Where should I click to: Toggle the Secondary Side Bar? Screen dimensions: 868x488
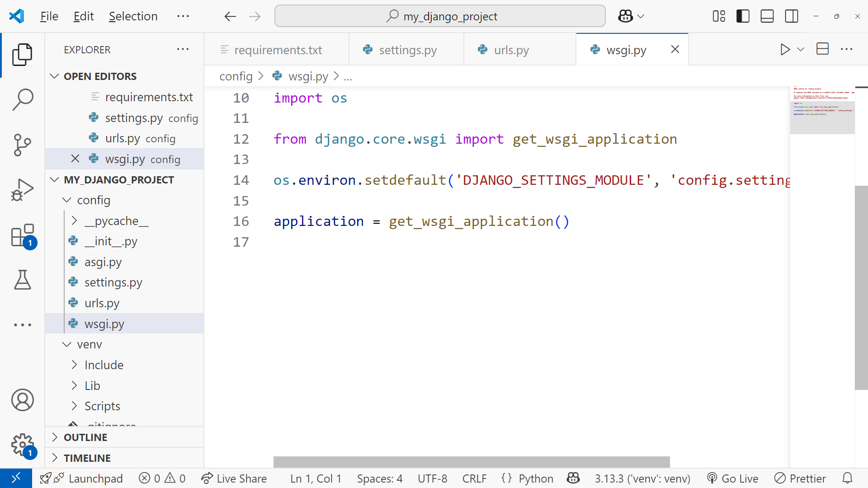792,16
